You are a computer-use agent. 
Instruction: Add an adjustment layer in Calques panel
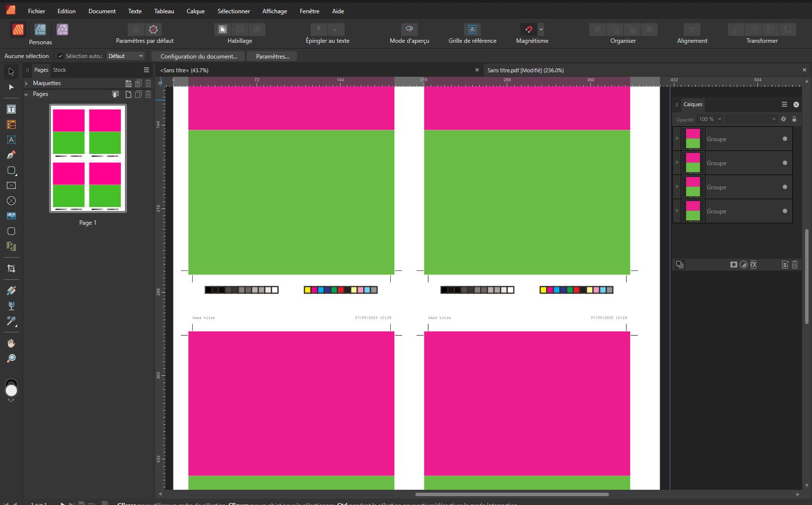click(744, 265)
